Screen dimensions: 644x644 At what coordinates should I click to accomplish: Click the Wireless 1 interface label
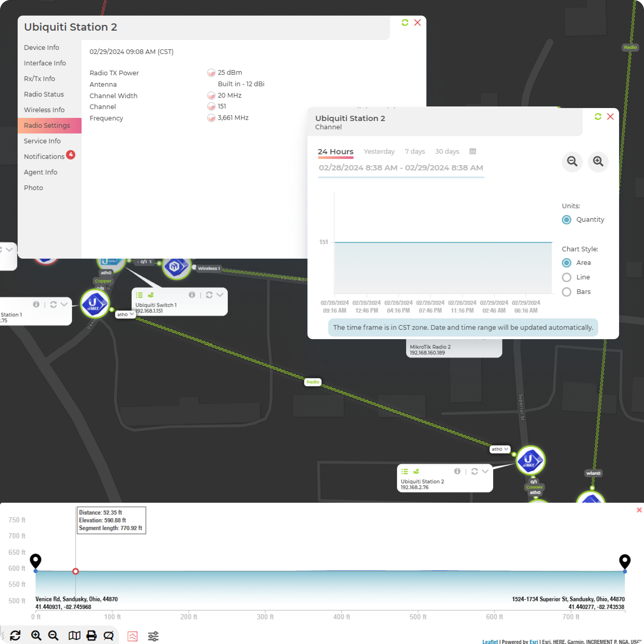[x=209, y=268]
